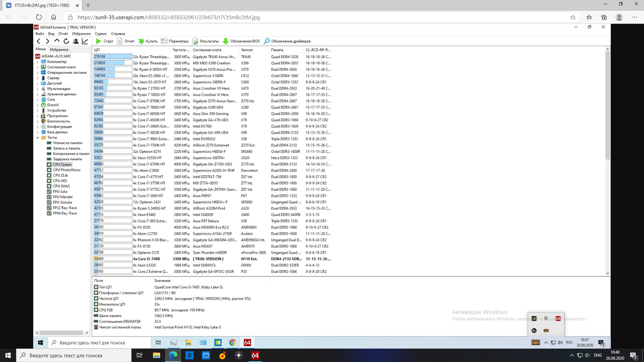
Task: Click the browser reload button
Action: coord(39,17)
